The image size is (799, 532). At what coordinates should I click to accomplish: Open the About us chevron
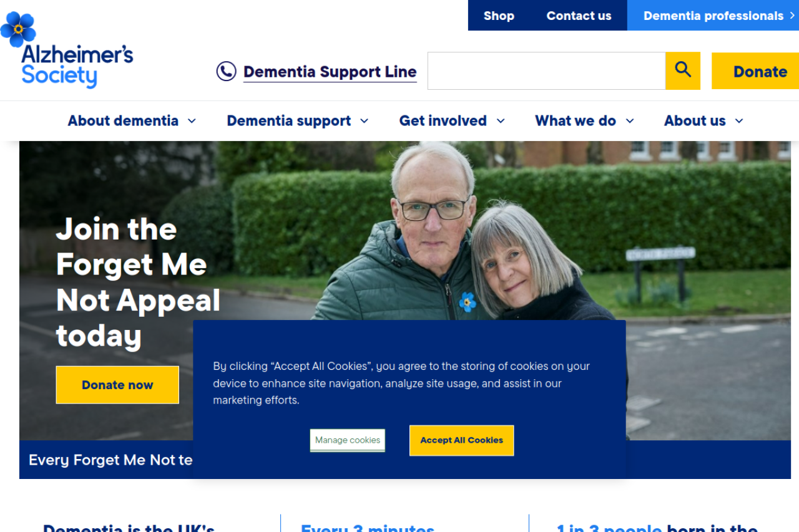(x=739, y=121)
